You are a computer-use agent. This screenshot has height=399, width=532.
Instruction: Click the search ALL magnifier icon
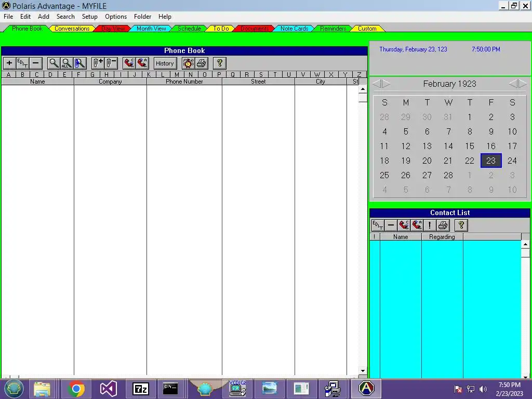click(x=66, y=63)
